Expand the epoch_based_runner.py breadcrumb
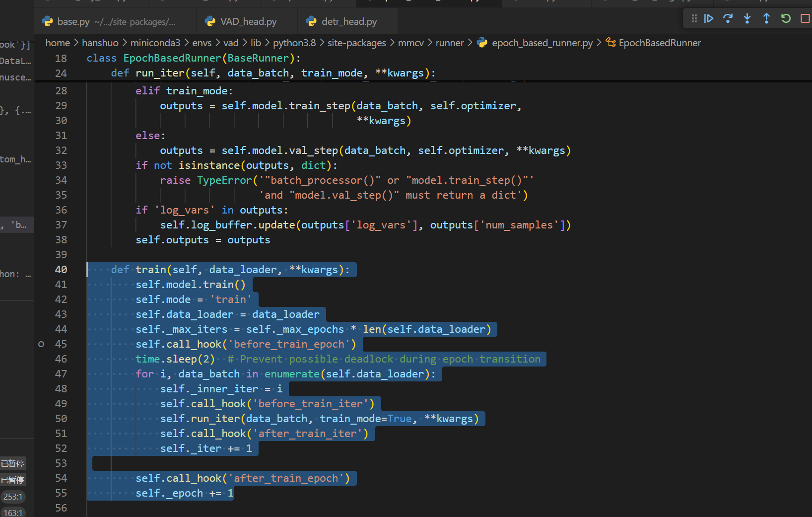This screenshot has width=812, height=517. point(542,43)
